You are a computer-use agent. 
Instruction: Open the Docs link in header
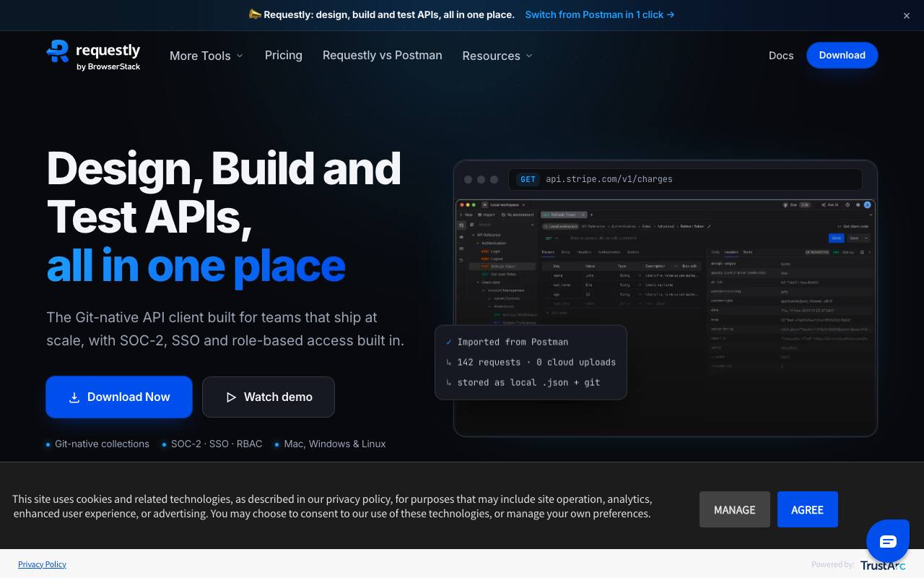click(781, 56)
